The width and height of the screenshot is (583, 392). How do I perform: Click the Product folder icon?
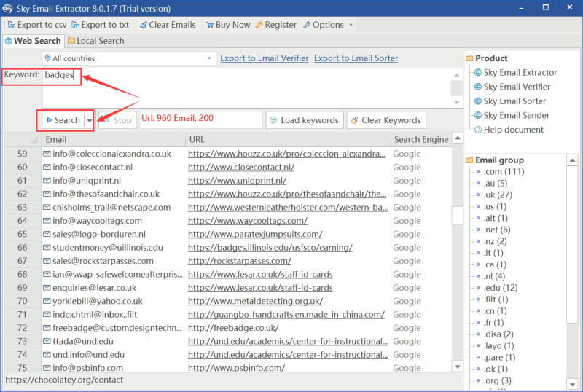[469, 58]
